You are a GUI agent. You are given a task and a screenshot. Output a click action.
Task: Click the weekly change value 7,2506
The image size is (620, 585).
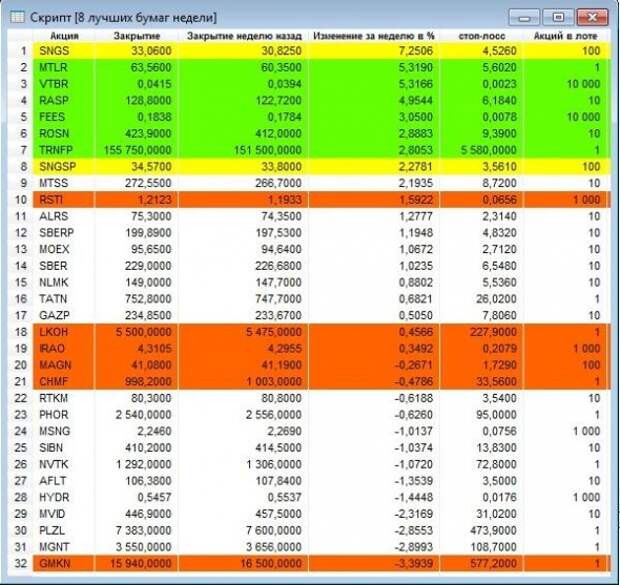(416, 51)
